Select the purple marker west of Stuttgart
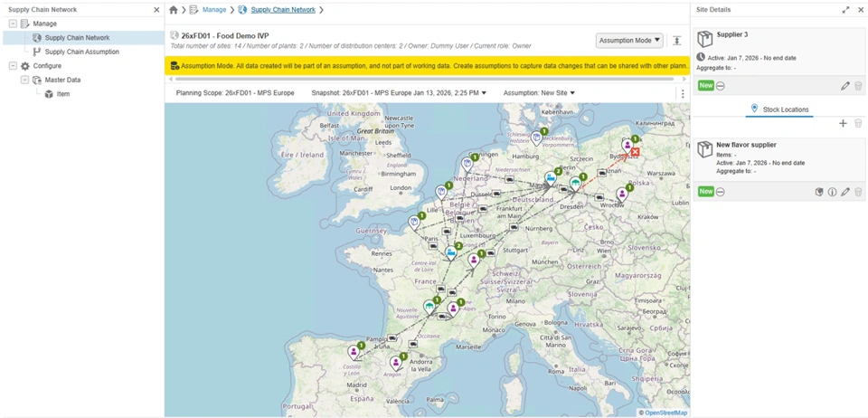This screenshot has height=418, width=868. click(x=473, y=261)
